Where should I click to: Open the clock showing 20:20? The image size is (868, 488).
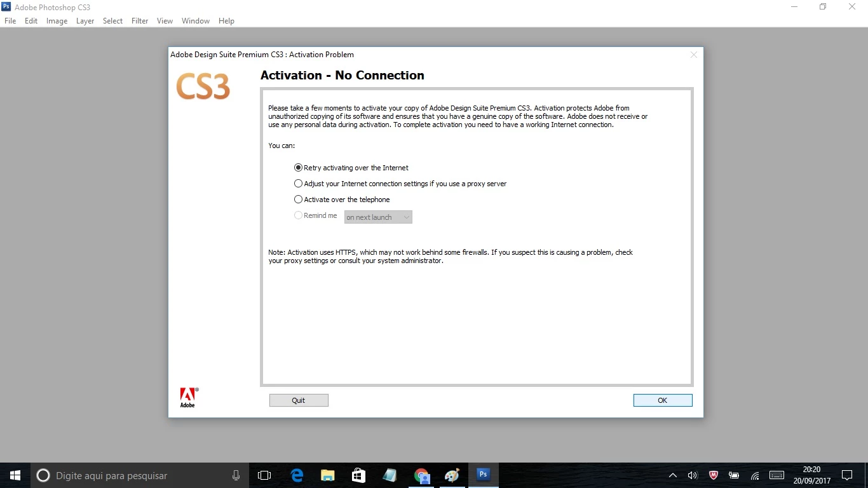point(812,475)
